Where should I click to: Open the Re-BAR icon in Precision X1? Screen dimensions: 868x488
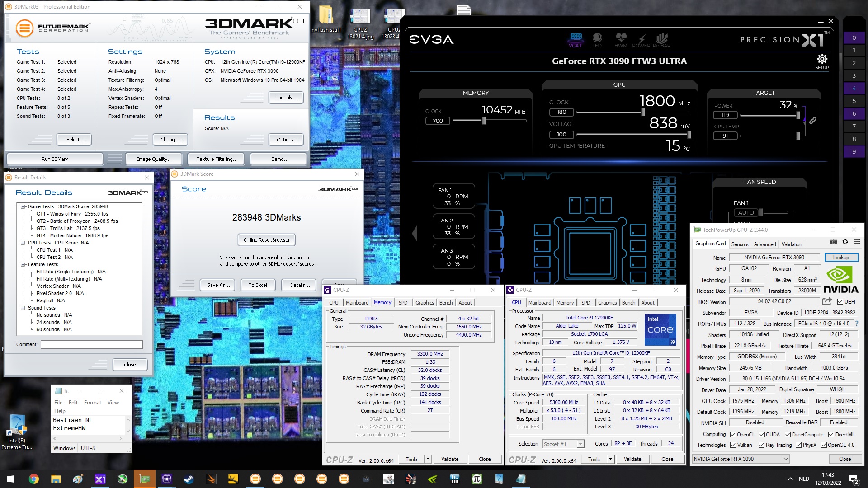[661, 40]
